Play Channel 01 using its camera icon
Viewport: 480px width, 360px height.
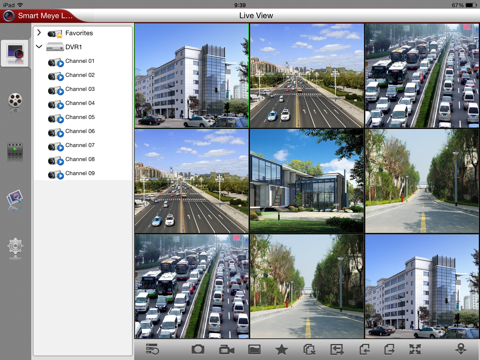tap(56, 62)
